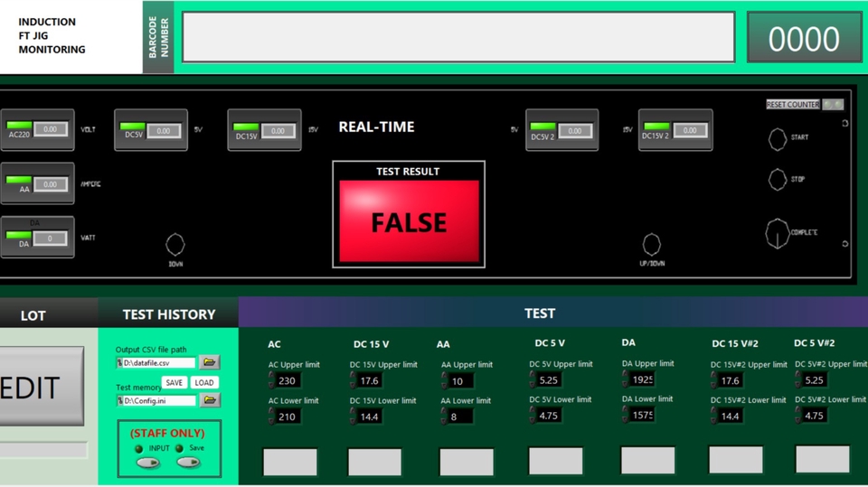Adjust AC Lower limit stepper arrows

point(271,416)
